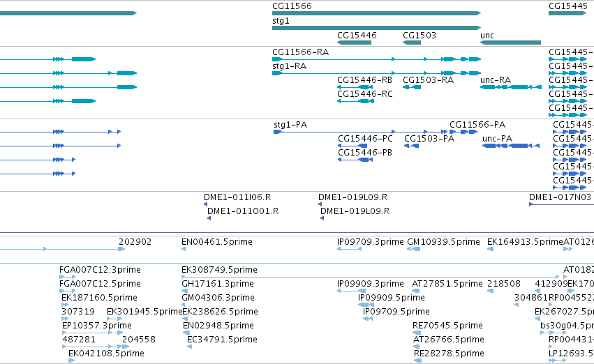Screen dimensions: 594x364
Task: Click the AT27851.5prime EST
Action: coord(415,291)
